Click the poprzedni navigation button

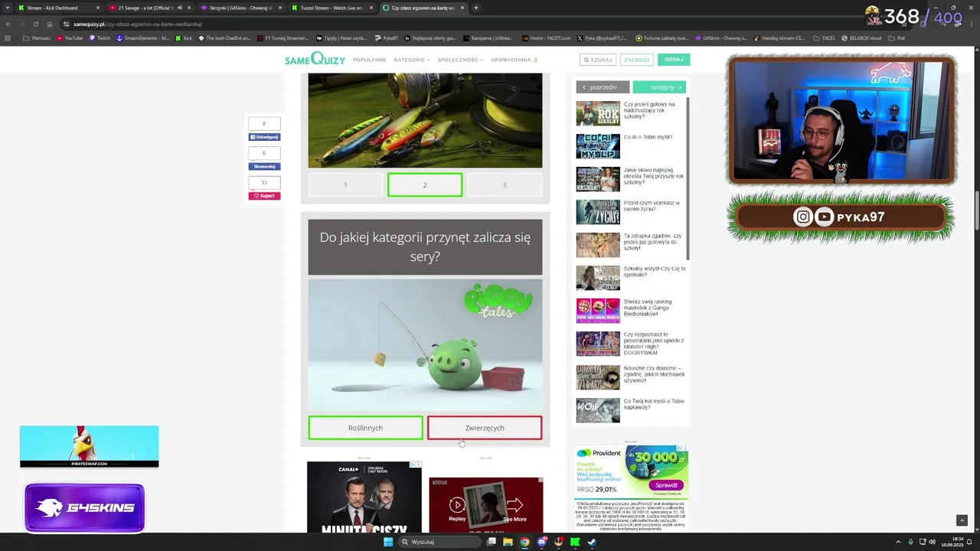click(603, 87)
